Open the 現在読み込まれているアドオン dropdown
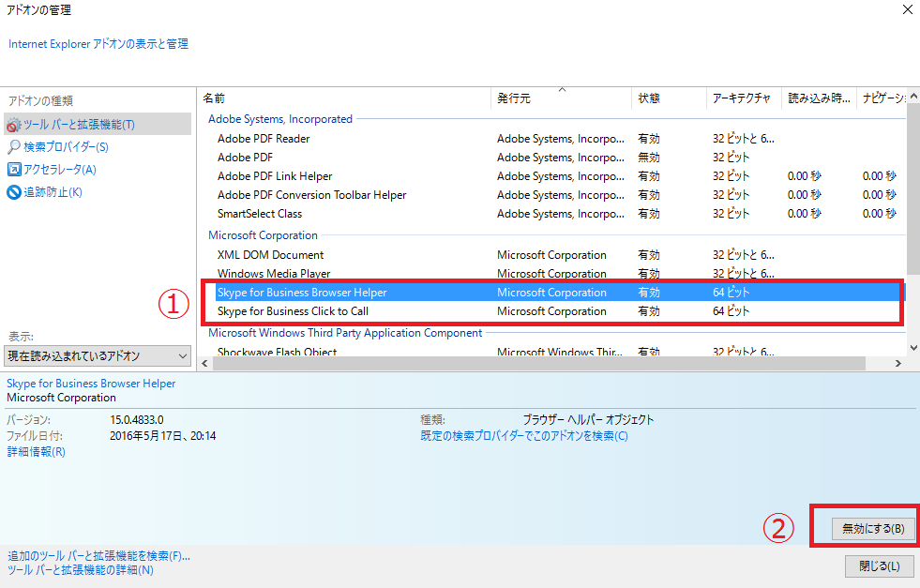This screenshot has height=588, width=920. click(98, 356)
